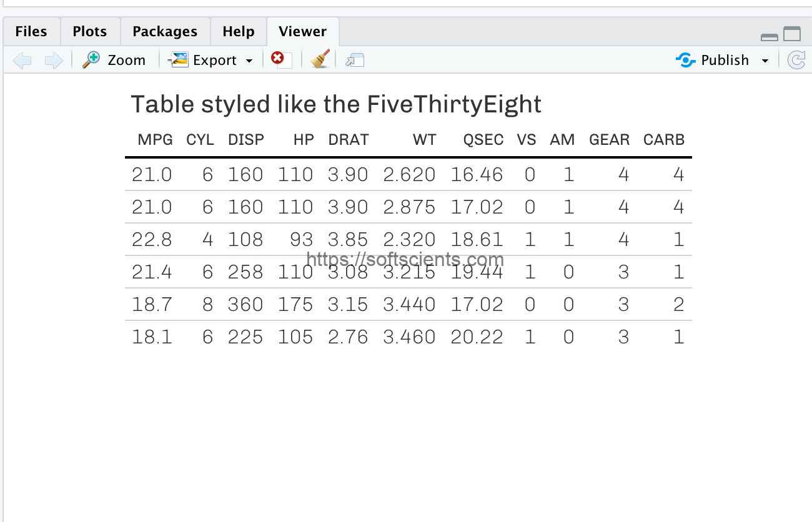Minimize the viewer pane
Screen dimensions: 812x522
(x=770, y=37)
